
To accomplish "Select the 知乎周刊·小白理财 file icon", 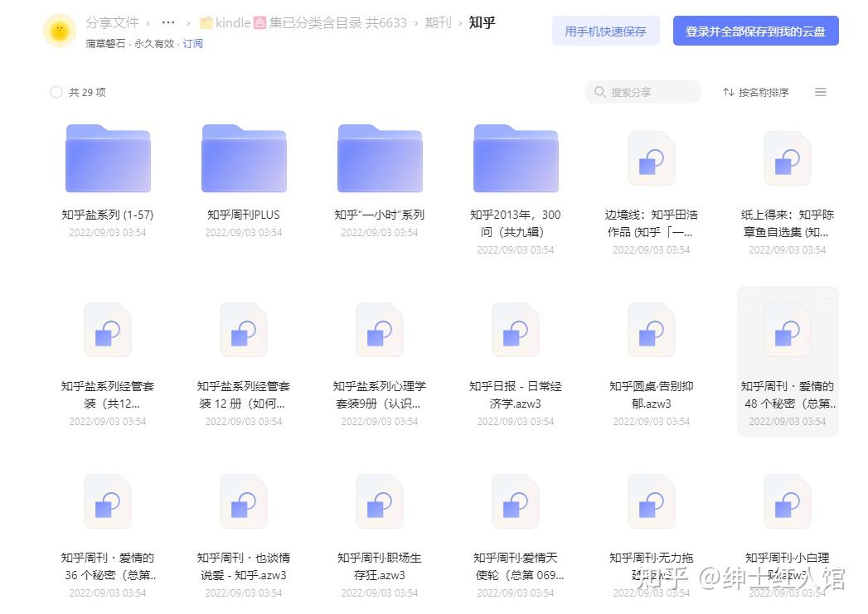I will [788, 501].
